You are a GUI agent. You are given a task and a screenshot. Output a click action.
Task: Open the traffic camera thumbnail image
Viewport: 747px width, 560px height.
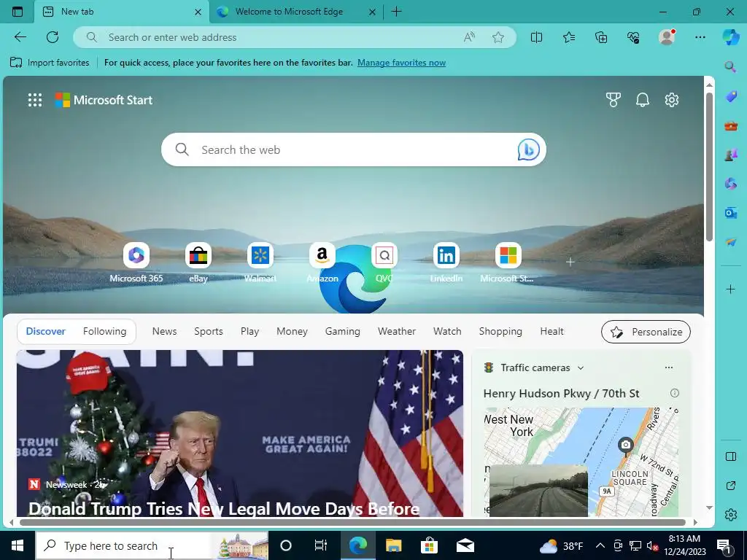pyautogui.click(x=538, y=491)
